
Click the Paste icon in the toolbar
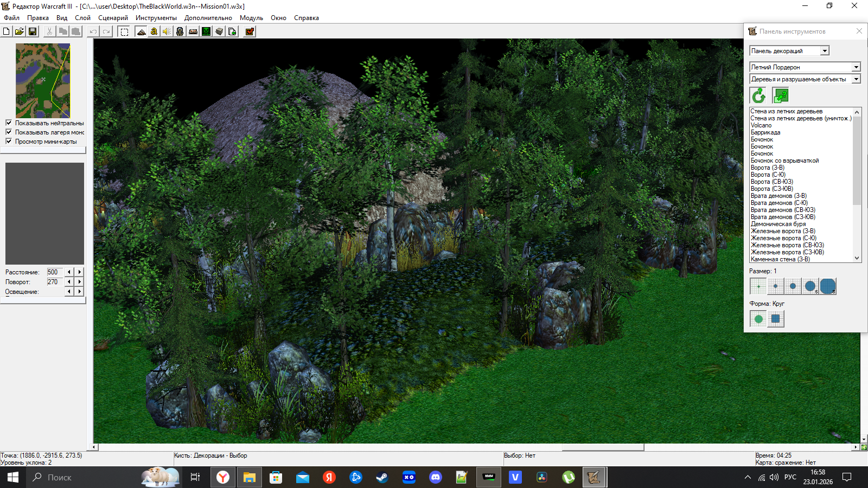coord(76,31)
